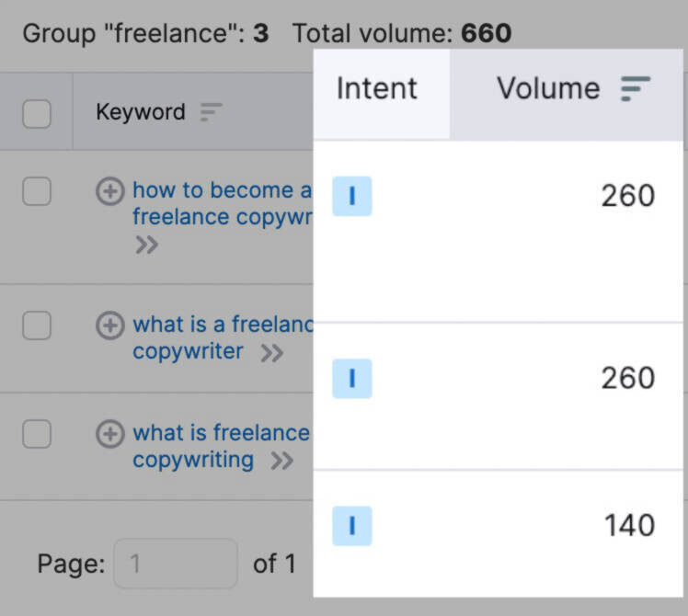Click double-arrow icon after 'what is a freelance copywriter'
This screenshot has width=688, height=616.
point(272,353)
